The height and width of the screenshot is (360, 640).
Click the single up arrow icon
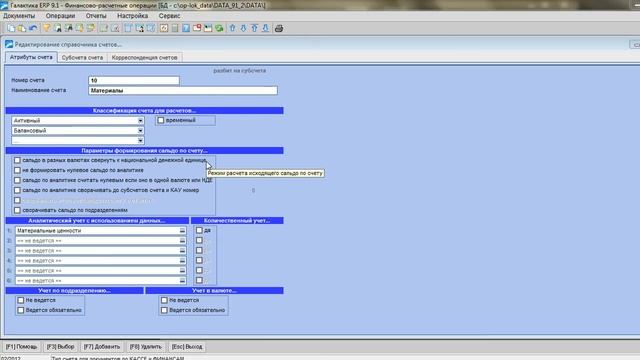coord(232,28)
